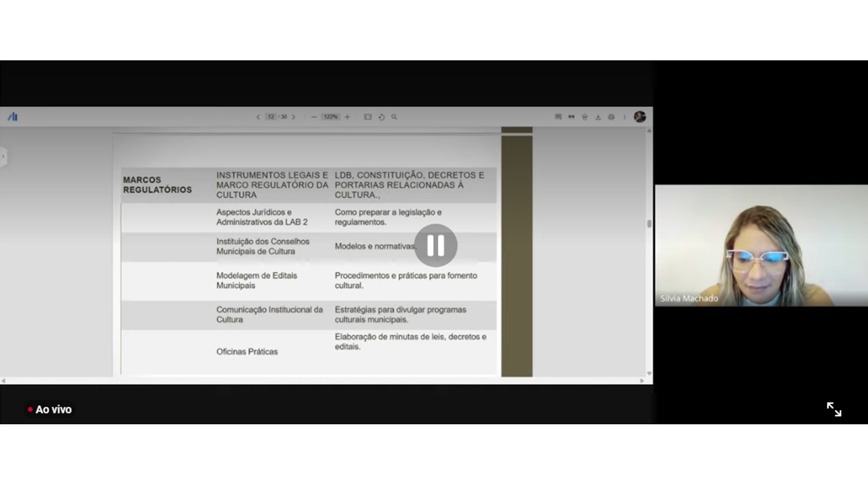
Task: Expand the left sidebar panel chevron
Action: click(3, 157)
